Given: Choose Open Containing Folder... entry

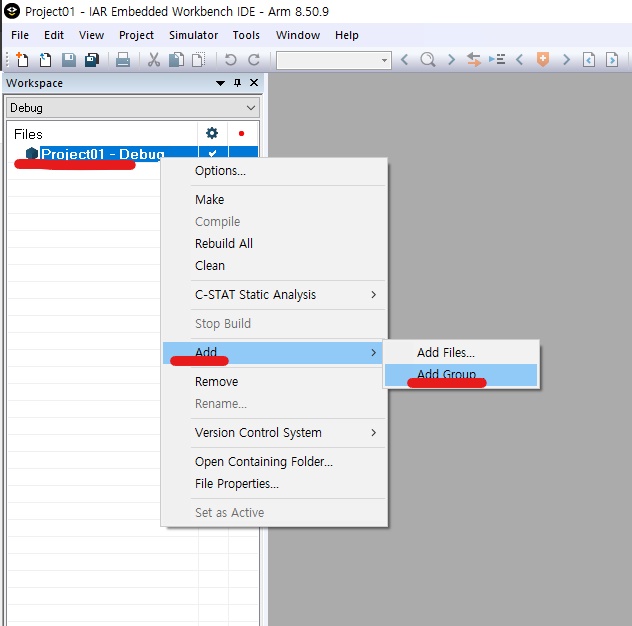Looking at the screenshot, I should click(274, 462).
